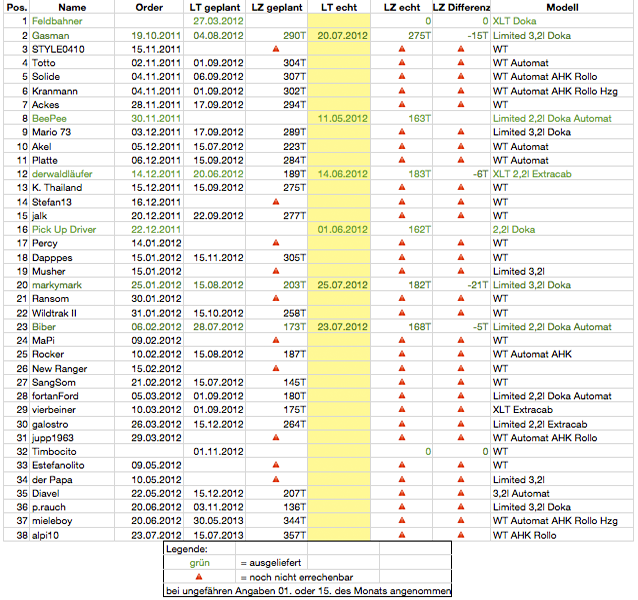The image size is (638, 600).
Task: Select the Pos. column header
Action: click(x=17, y=7)
